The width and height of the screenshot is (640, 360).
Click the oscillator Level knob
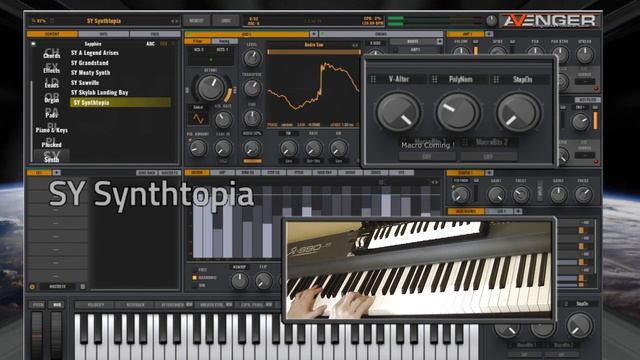point(252,58)
